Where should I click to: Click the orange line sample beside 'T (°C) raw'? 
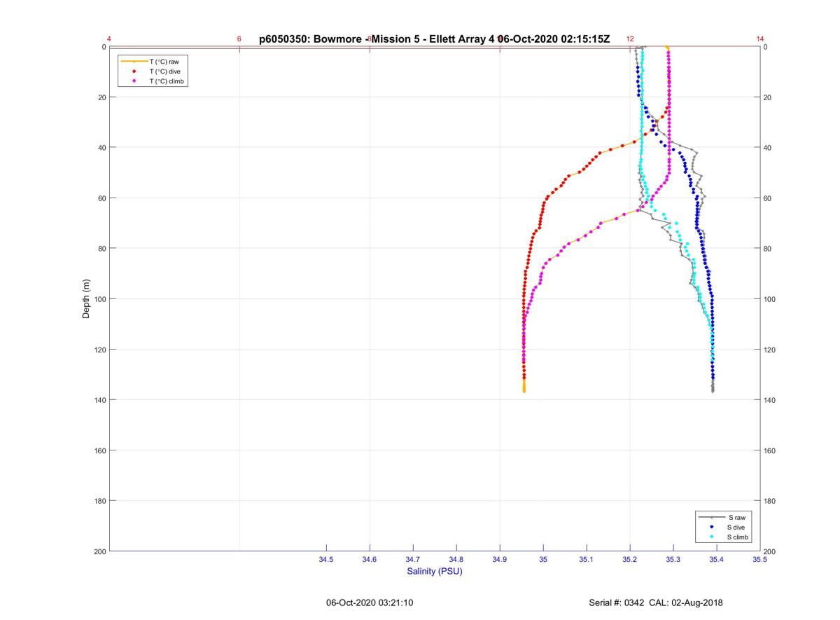pos(134,62)
